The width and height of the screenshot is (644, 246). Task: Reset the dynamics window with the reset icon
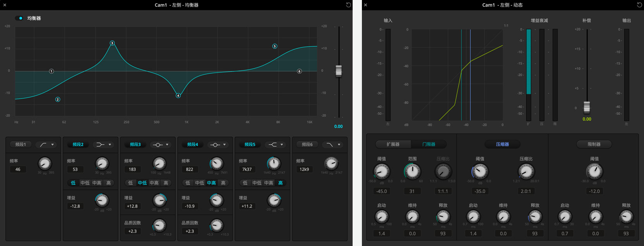point(639,5)
